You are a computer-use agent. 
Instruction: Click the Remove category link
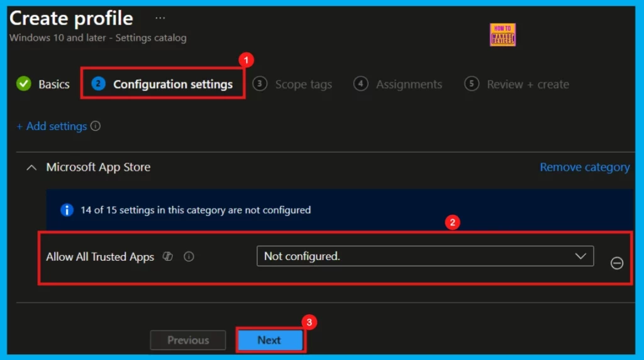coord(584,167)
